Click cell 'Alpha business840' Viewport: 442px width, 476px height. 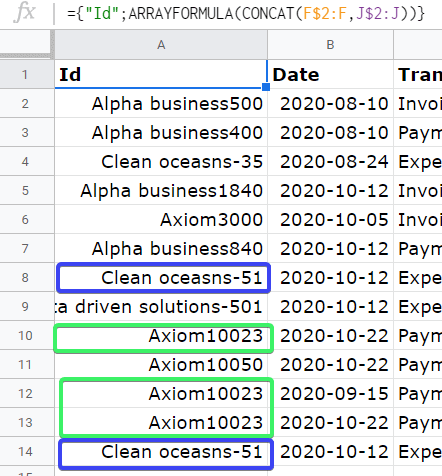pyautogui.click(x=161, y=249)
